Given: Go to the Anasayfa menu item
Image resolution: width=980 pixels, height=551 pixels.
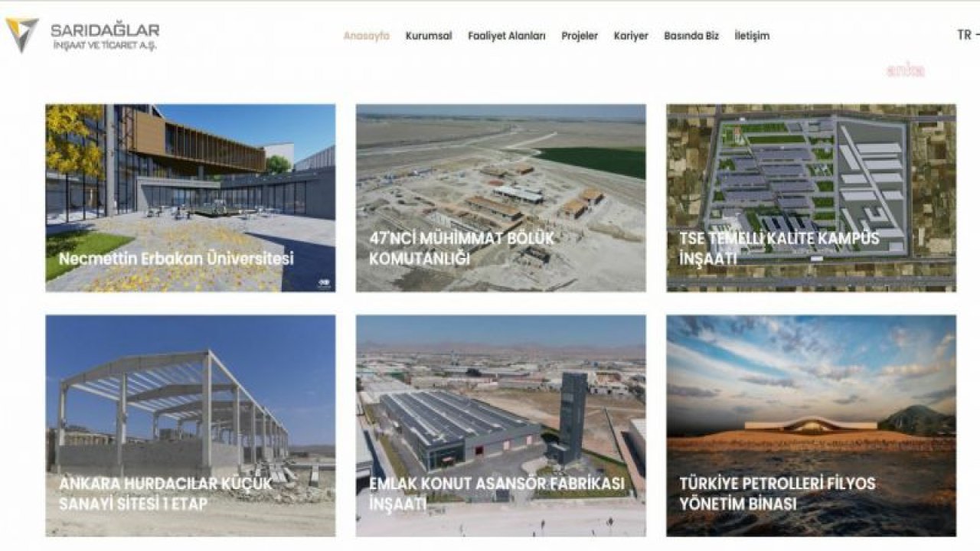Looking at the screenshot, I should tap(367, 36).
